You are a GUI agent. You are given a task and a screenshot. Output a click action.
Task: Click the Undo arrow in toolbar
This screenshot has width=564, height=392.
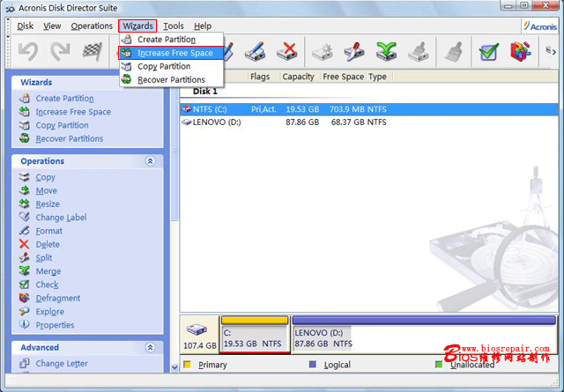coord(28,52)
